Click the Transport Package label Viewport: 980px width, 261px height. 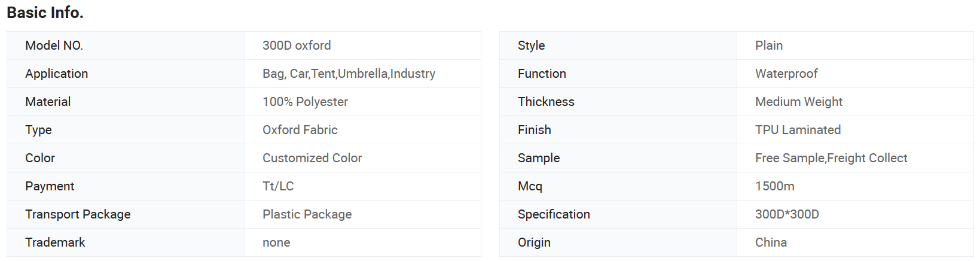[x=78, y=214]
